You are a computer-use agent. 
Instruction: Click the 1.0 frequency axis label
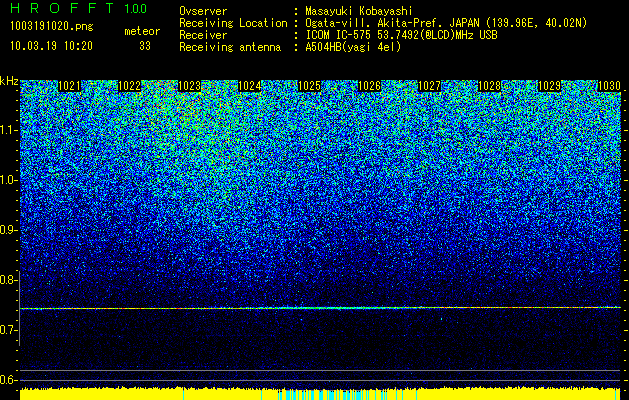pos(6,181)
